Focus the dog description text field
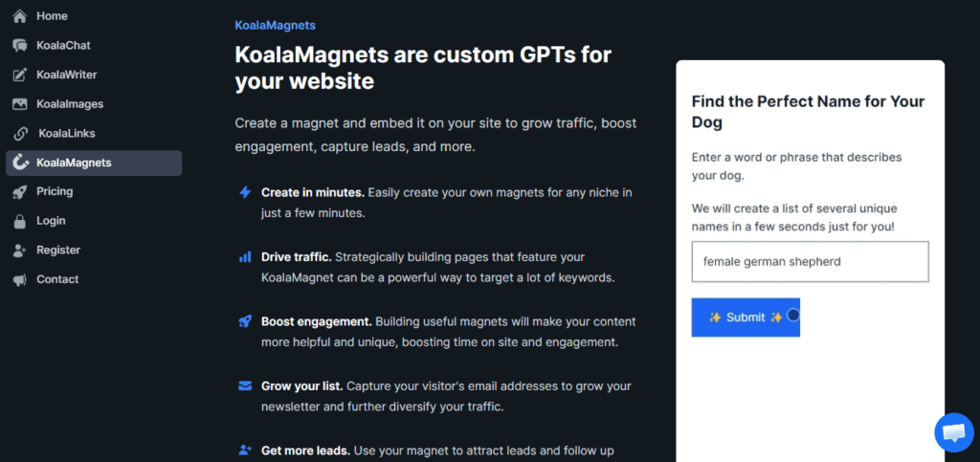The width and height of the screenshot is (980, 462). coord(810,261)
